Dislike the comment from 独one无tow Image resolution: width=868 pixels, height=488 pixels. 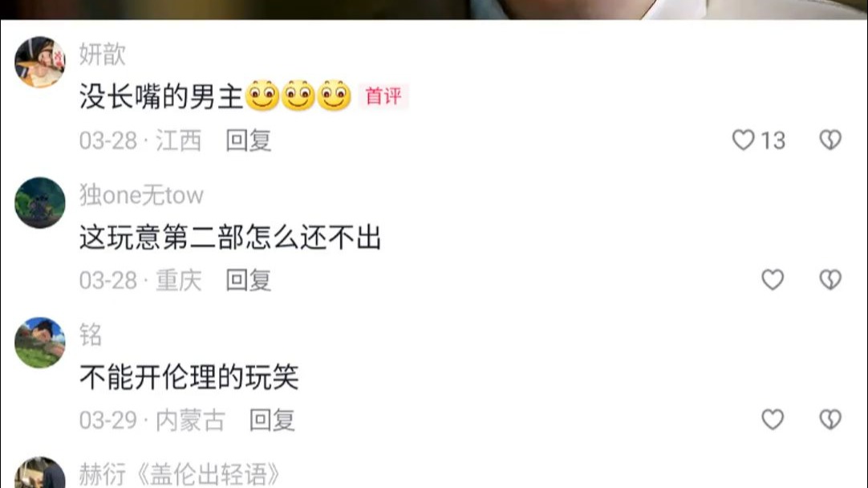pyautogui.click(x=830, y=280)
